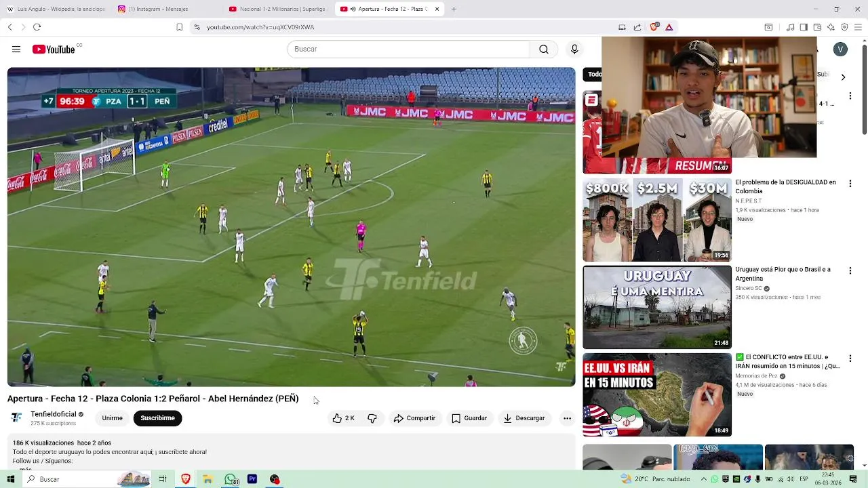Screen dimensions: 868x488
Task: Open options menu for CONFLICTO entre EE.UU. video
Action: (x=850, y=358)
